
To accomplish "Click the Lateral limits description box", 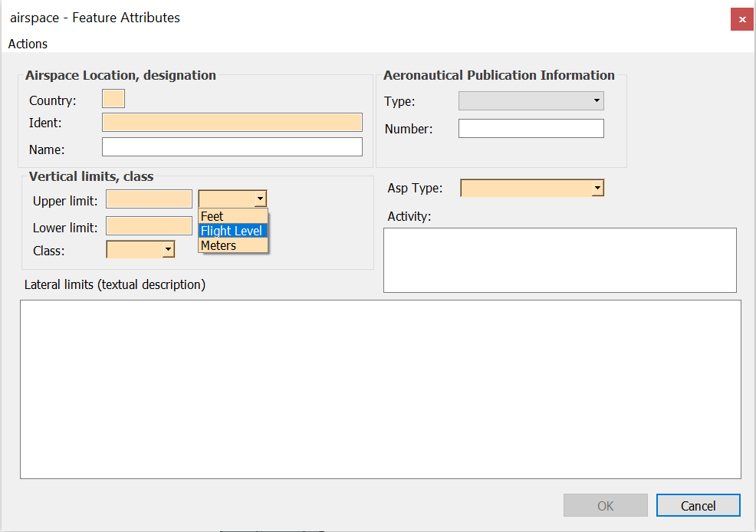I will click(x=378, y=389).
